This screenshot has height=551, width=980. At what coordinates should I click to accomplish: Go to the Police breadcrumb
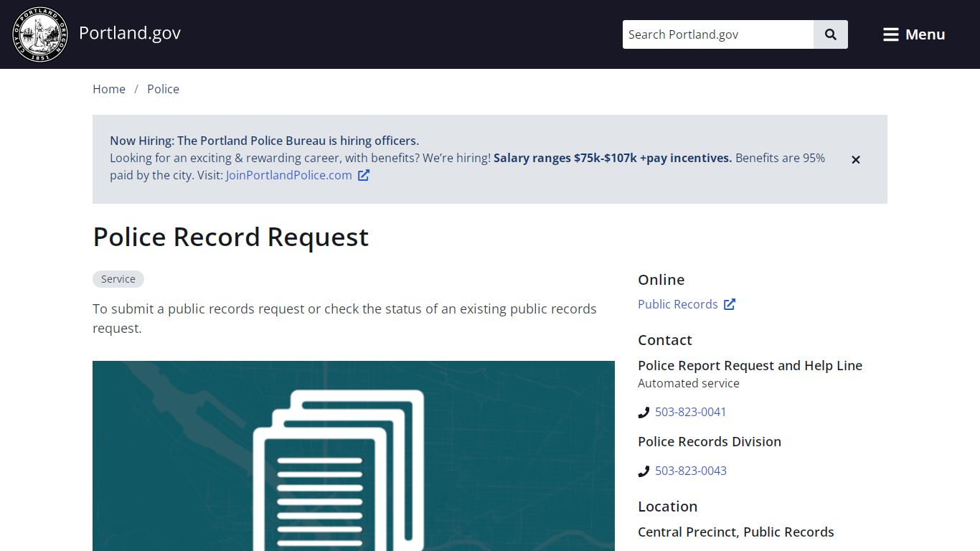click(163, 89)
